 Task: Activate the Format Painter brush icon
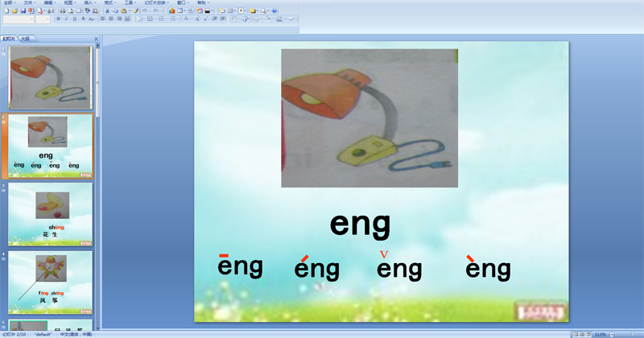pyautogui.click(x=135, y=11)
